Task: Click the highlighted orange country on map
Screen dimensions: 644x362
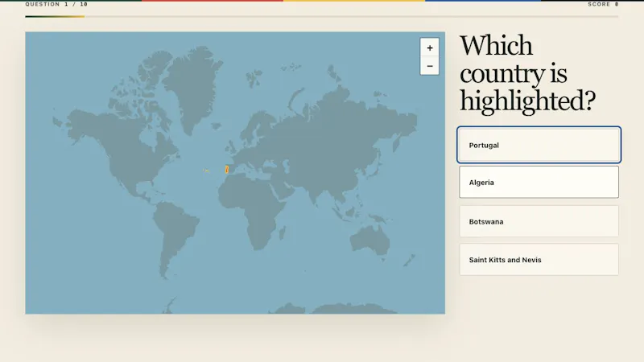Action: (x=227, y=170)
